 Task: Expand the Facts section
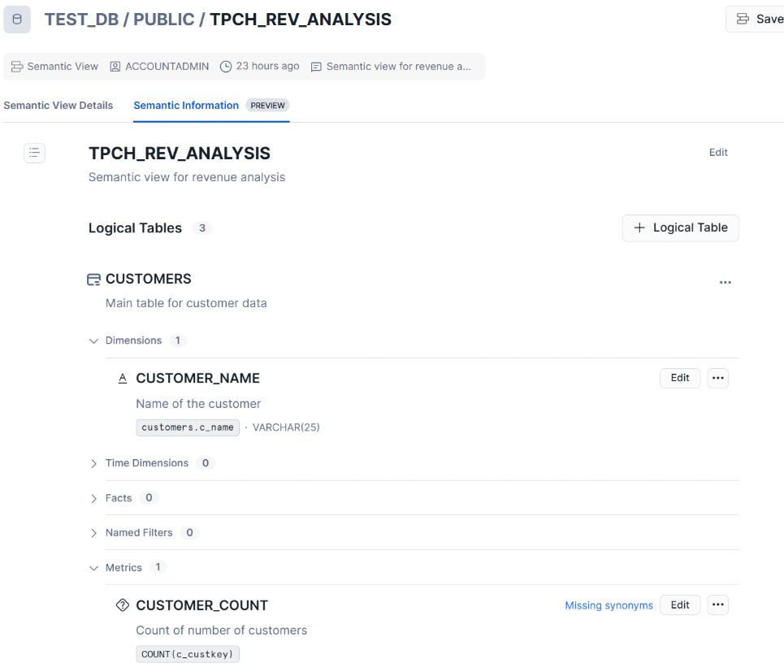pos(94,498)
